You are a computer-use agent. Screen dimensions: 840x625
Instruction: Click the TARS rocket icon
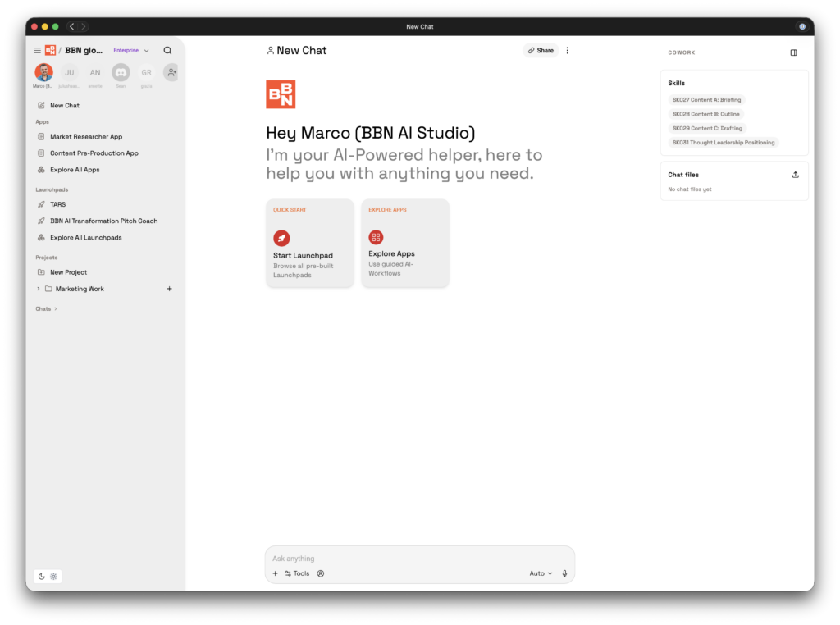[x=41, y=204]
